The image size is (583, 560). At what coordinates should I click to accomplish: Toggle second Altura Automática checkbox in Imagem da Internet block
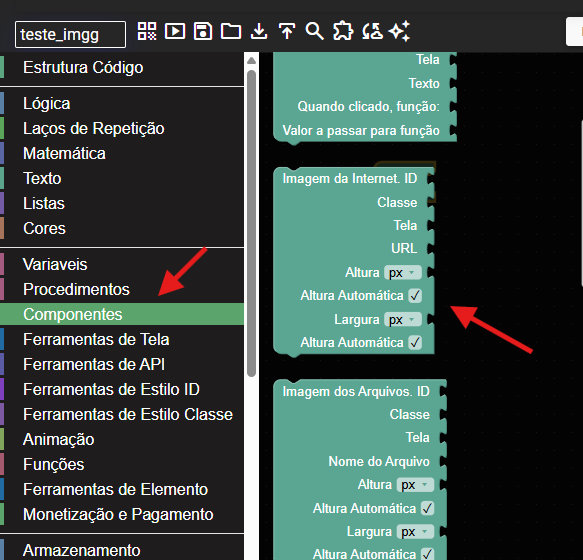(415, 342)
